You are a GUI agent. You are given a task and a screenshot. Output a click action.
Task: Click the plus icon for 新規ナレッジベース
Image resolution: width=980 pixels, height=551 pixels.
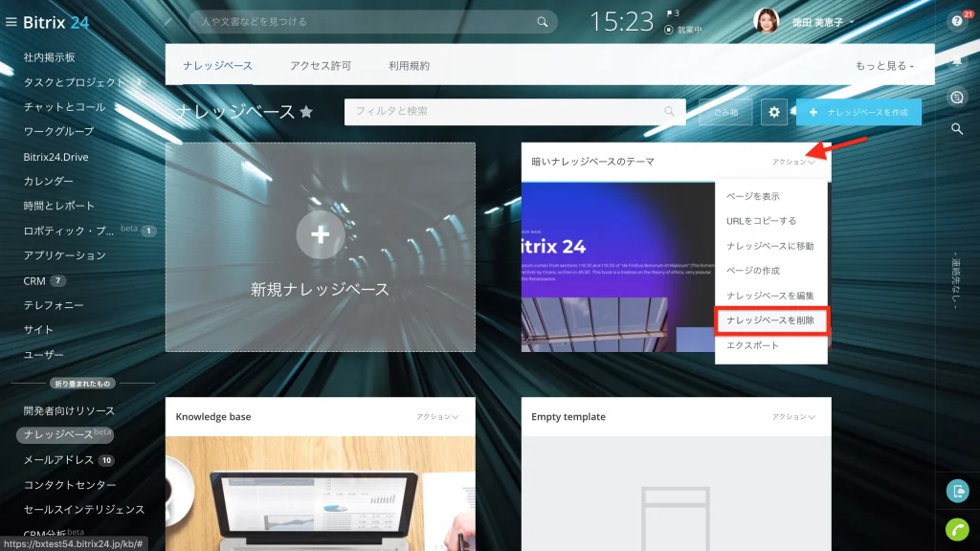point(320,235)
